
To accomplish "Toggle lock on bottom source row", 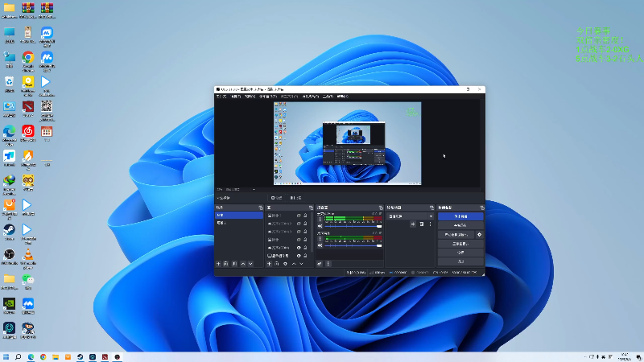I will [x=305, y=255].
